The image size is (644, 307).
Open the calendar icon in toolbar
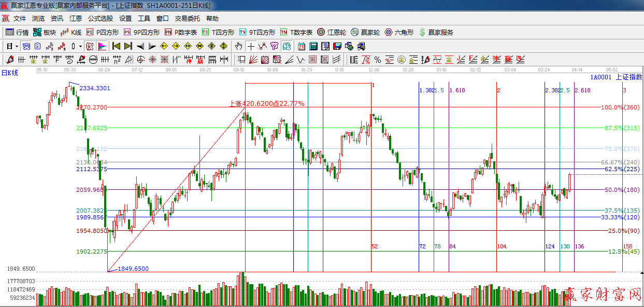[300, 46]
